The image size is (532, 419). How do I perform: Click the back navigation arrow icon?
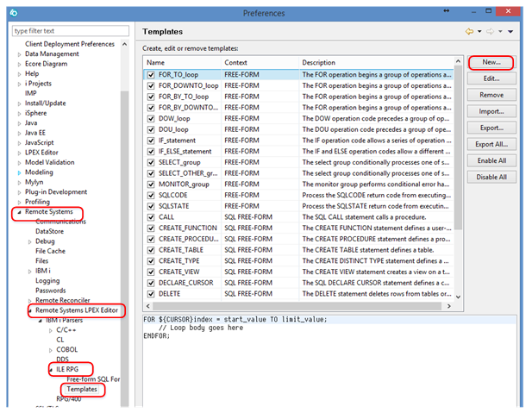(x=469, y=31)
